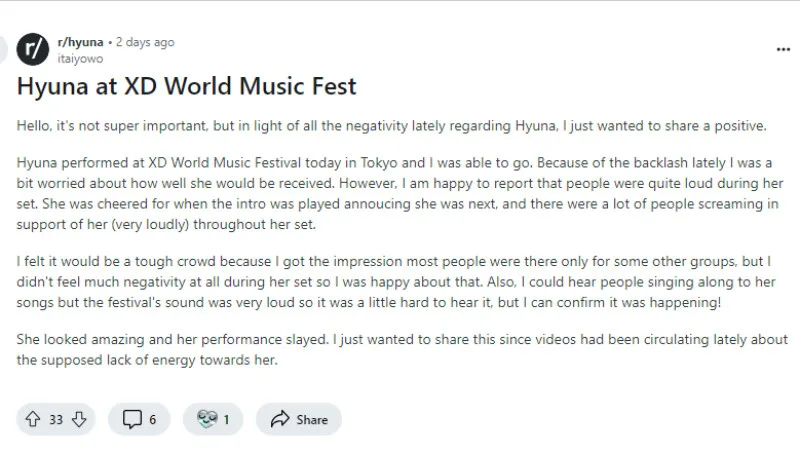This screenshot has height=454, width=800.
Task: Downvote the Hyuna post
Action: pyautogui.click(x=78, y=420)
